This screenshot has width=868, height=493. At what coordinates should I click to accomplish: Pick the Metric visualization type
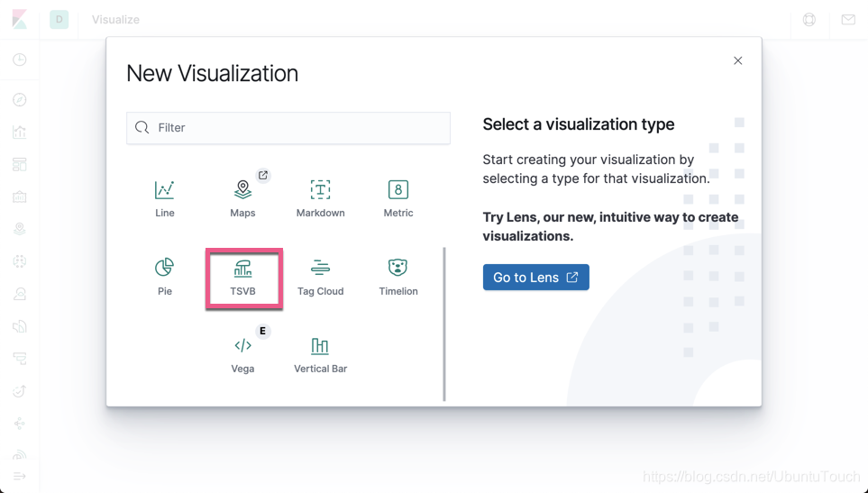(398, 198)
